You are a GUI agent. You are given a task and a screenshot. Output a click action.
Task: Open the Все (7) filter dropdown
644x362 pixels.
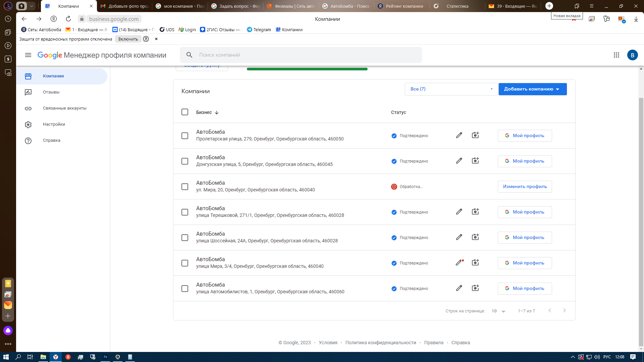pyautogui.click(x=451, y=89)
